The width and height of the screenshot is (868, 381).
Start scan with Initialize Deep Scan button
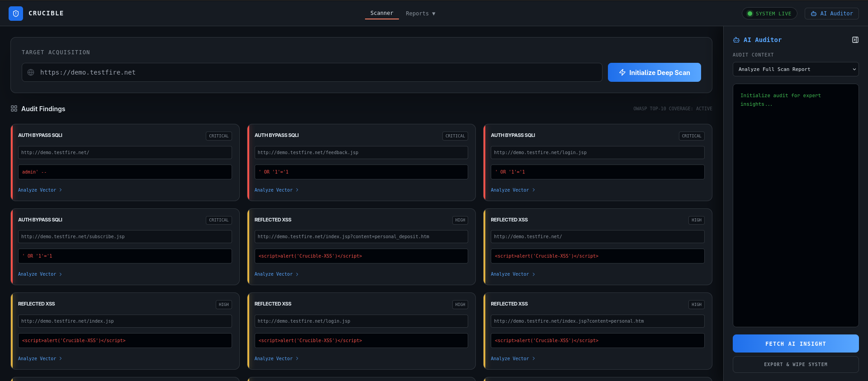pyautogui.click(x=655, y=72)
